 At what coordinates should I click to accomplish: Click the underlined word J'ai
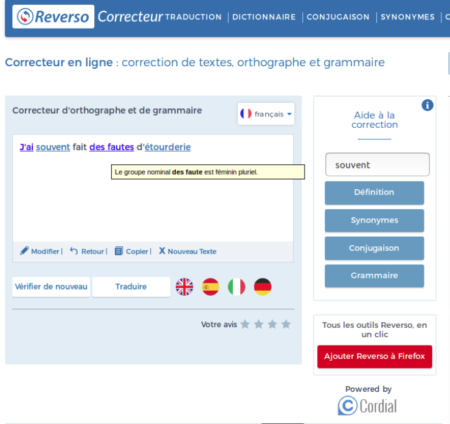point(26,147)
